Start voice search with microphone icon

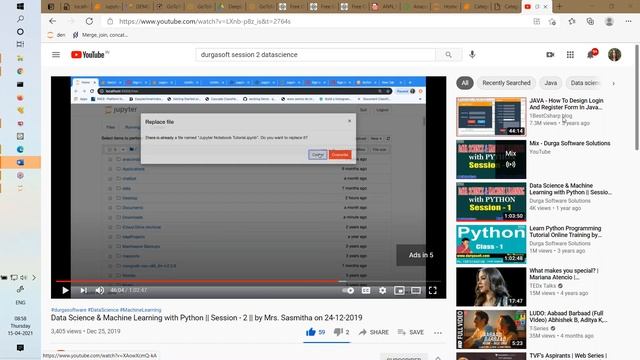pyautogui.click(x=472, y=55)
